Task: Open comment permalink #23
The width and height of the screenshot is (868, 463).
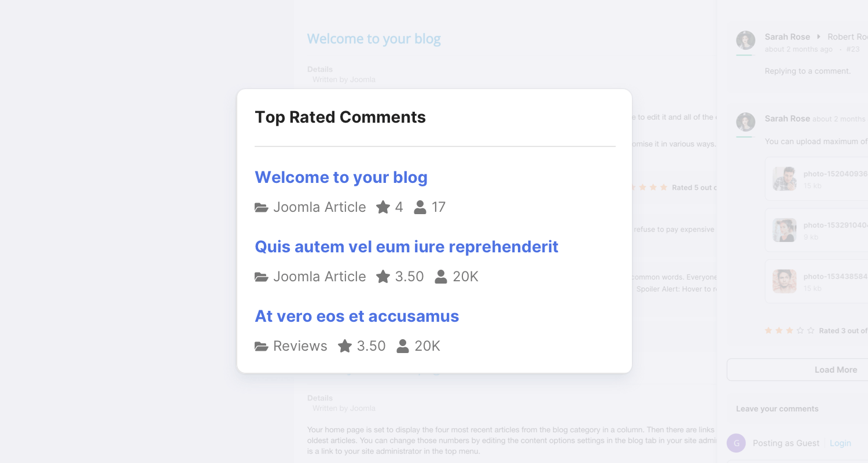Action: tap(853, 49)
